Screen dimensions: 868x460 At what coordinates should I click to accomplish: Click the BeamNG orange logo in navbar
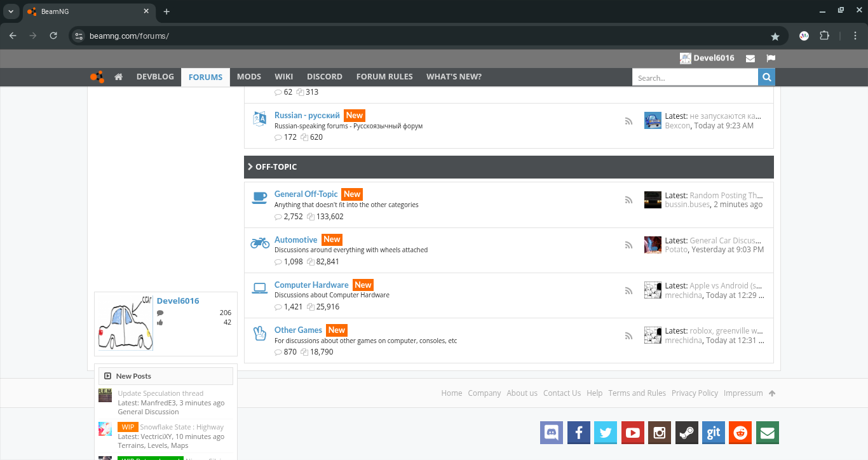pos(97,77)
